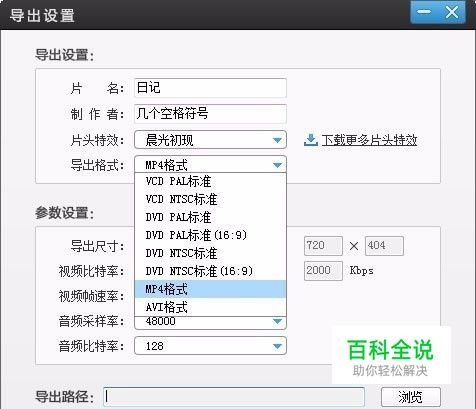Open the 音频比特率 dropdown showing 128
Image resolution: width=476 pixels, height=409 pixels.
(210, 346)
